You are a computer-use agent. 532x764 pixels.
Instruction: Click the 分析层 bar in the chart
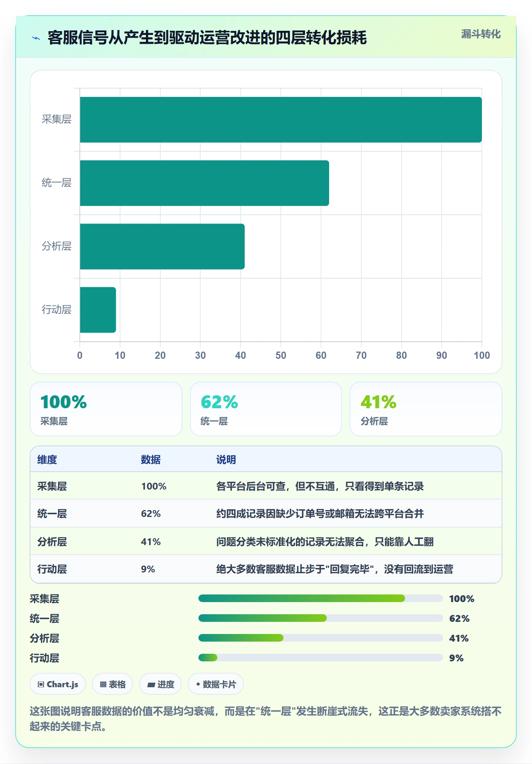(x=162, y=246)
